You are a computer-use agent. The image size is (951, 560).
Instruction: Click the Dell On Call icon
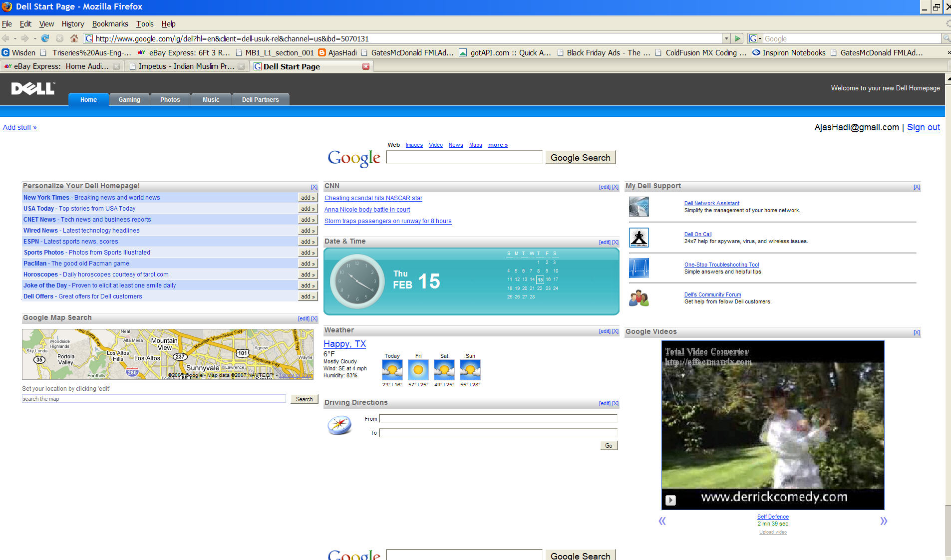click(638, 238)
